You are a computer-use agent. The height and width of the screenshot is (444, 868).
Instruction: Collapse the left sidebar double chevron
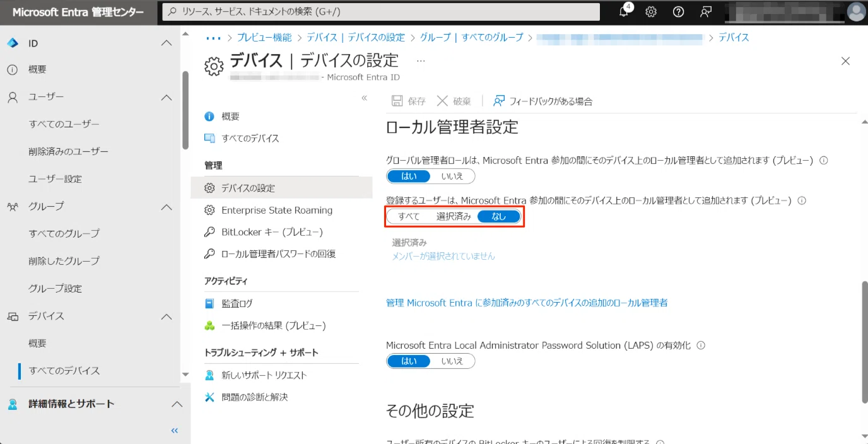(x=175, y=431)
